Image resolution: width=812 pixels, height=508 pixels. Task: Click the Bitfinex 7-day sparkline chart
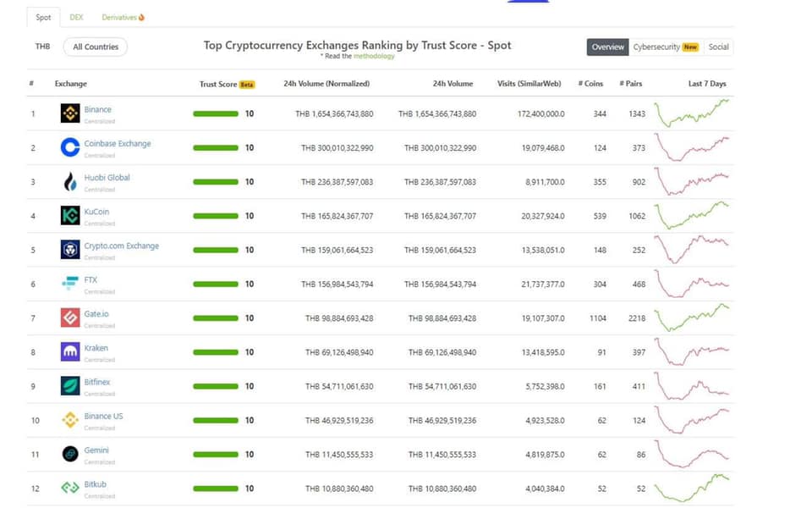click(x=691, y=386)
